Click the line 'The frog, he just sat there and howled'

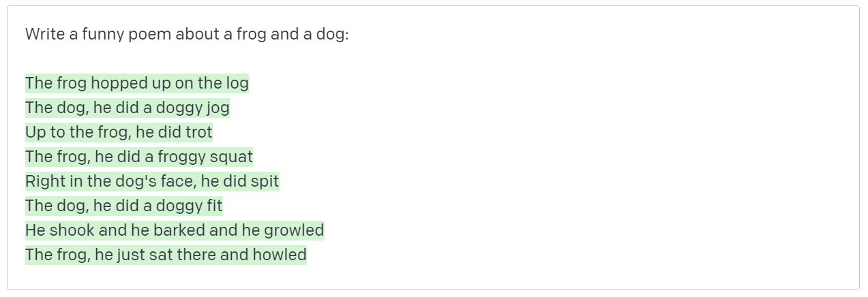[x=166, y=255]
